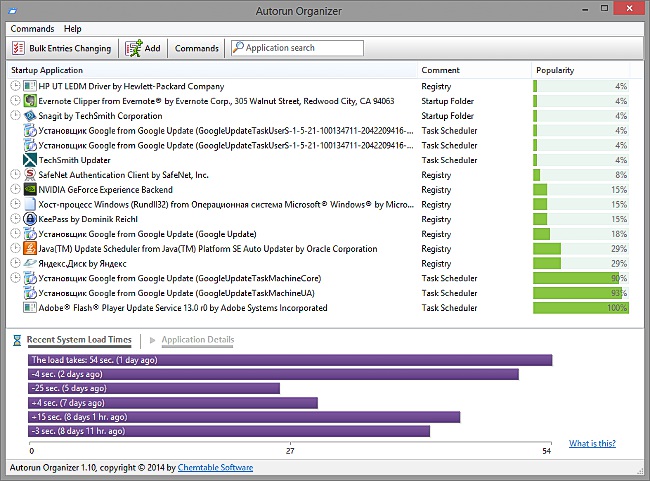The width and height of the screenshot is (650, 481).
Task: Click the TechSmith Updater icon
Action: tap(30, 160)
